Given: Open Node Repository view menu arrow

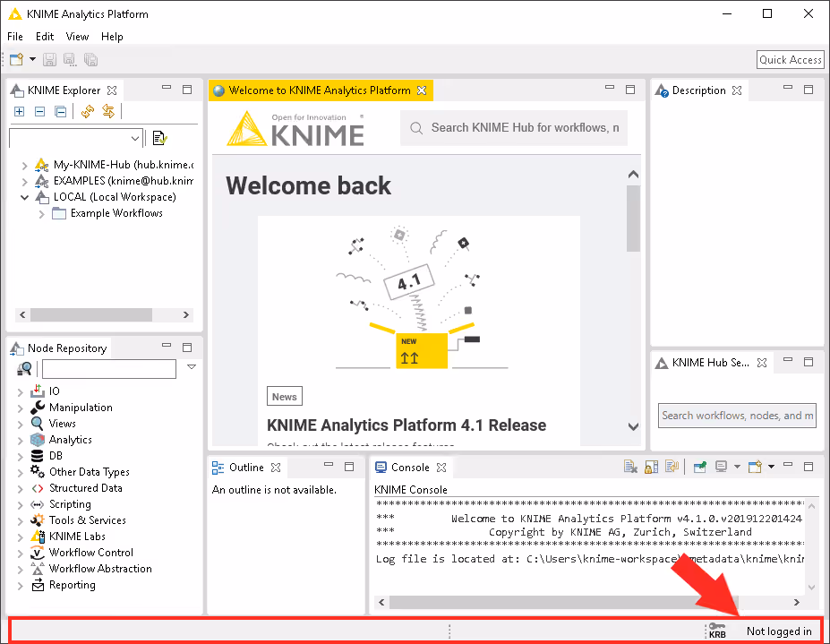Looking at the screenshot, I should click(192, 367).
